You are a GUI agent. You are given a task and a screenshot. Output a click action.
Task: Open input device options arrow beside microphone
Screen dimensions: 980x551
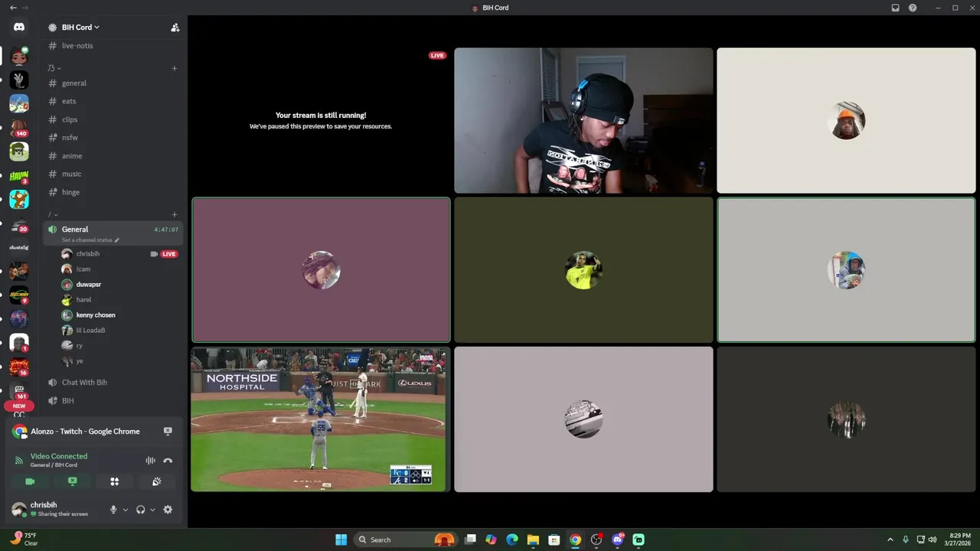(125, 510)
